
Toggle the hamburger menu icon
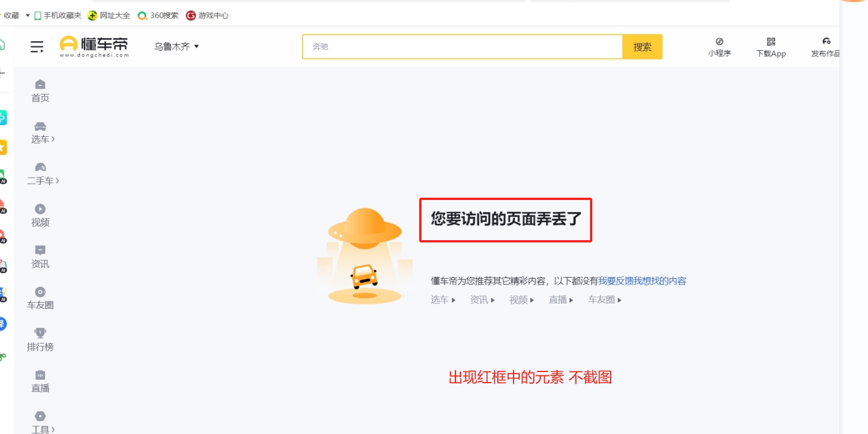[37, 47]
